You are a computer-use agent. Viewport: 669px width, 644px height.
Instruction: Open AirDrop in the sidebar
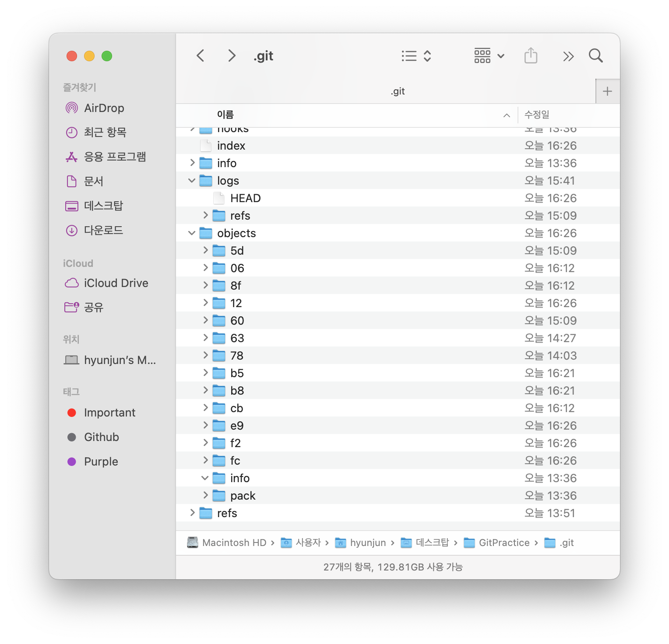click(95, 108)
